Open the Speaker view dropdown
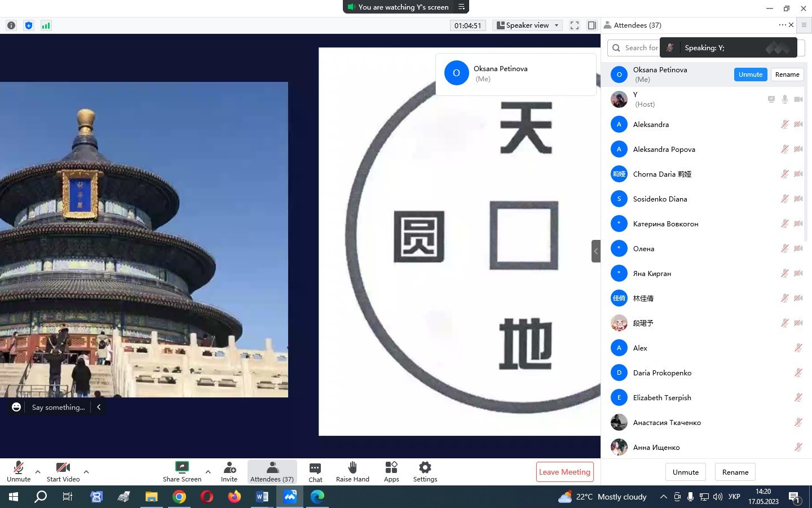Image resolution: width=812 pixels, height=508 pixels. 527,25
